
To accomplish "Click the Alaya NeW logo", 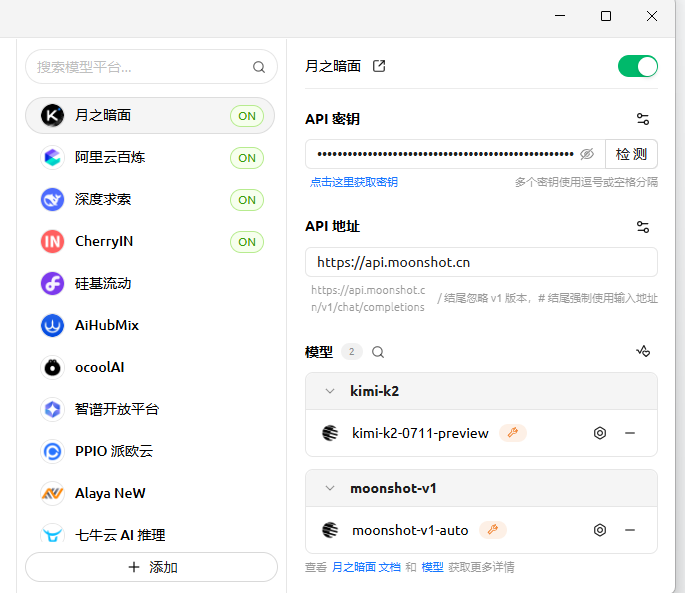I will click(x=52, y=493).
